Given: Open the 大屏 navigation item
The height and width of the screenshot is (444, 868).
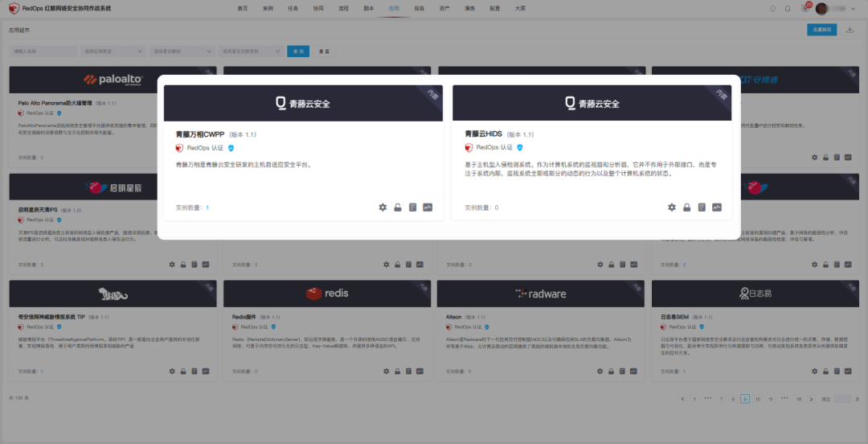Looking at the screenshot, I should click(520, 9).
